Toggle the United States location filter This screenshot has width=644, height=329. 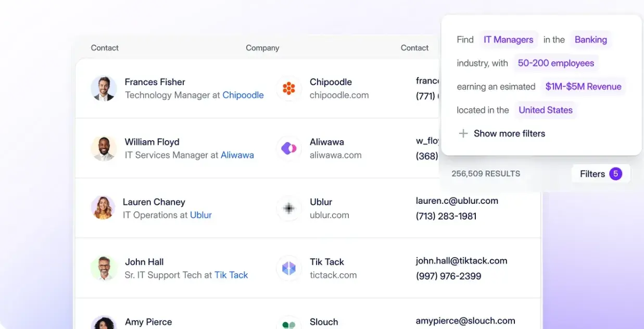[545, 110]
